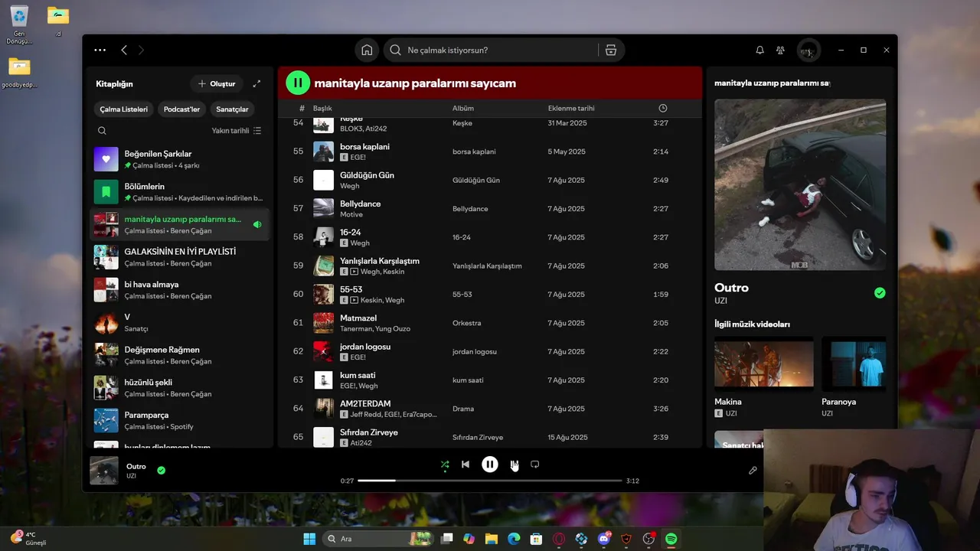Viewport: 980px width, 551px height.
Task: Click the 'kum saati' cover thumbnail
Action: point(324,380)
